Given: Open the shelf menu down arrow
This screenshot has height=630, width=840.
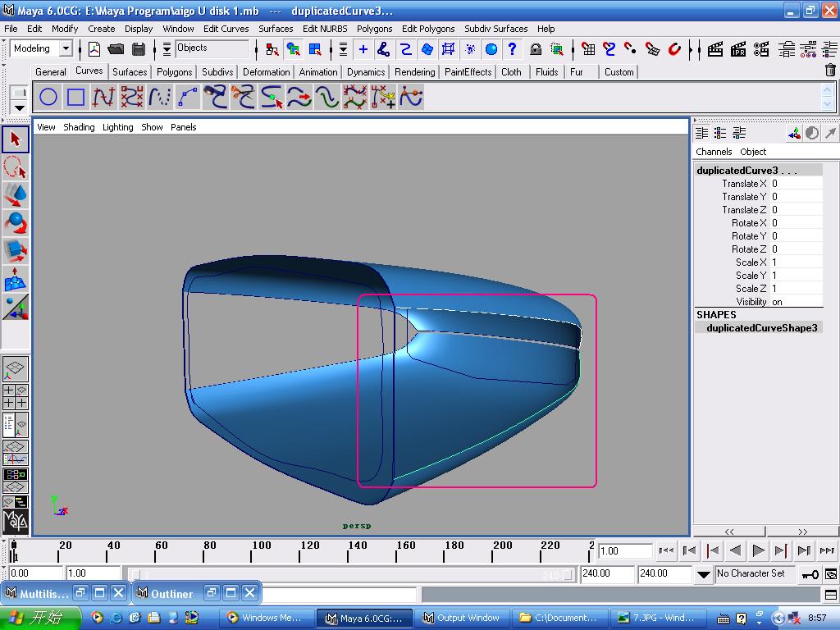Looking at the screenshot, I should 20,107.
